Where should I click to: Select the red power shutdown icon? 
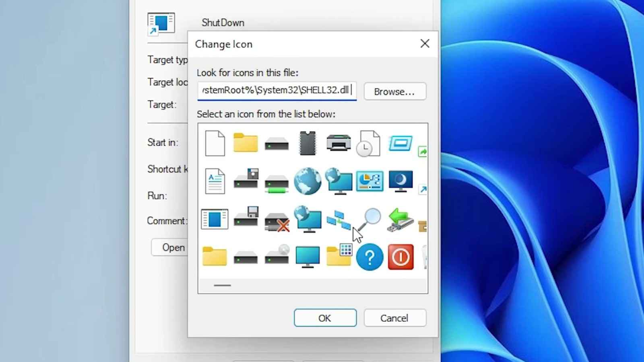[x=400, y=257]
